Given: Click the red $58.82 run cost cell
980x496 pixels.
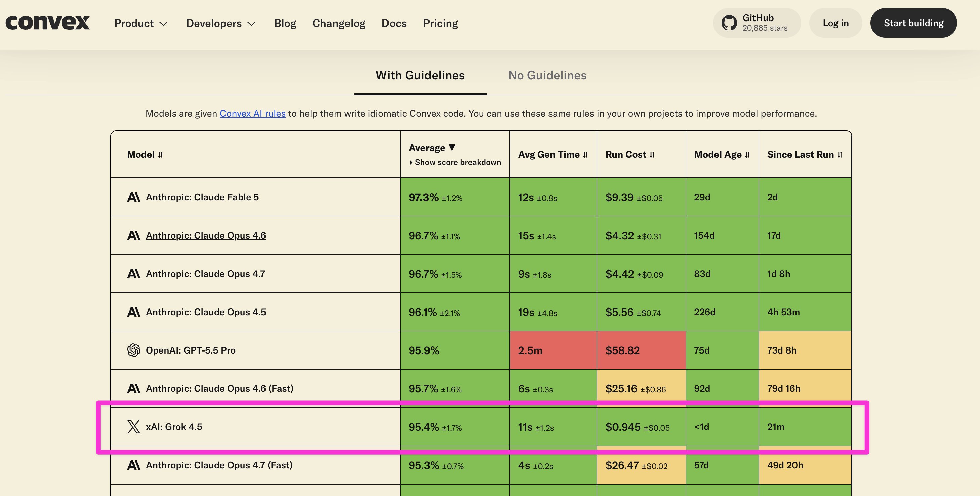Looking at the screenshot, I should tap(642, 350).
